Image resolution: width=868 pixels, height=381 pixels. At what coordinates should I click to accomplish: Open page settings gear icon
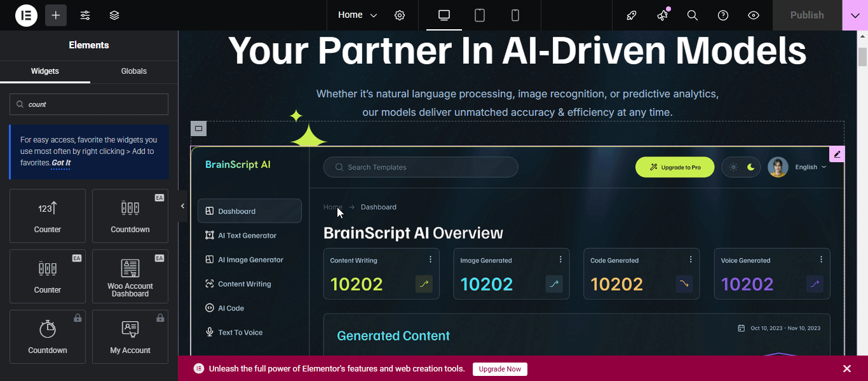click(400, 15)
